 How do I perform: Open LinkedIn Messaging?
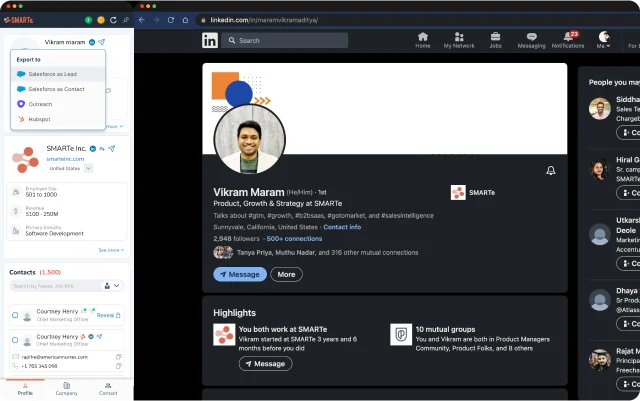(x=531, y=40)
